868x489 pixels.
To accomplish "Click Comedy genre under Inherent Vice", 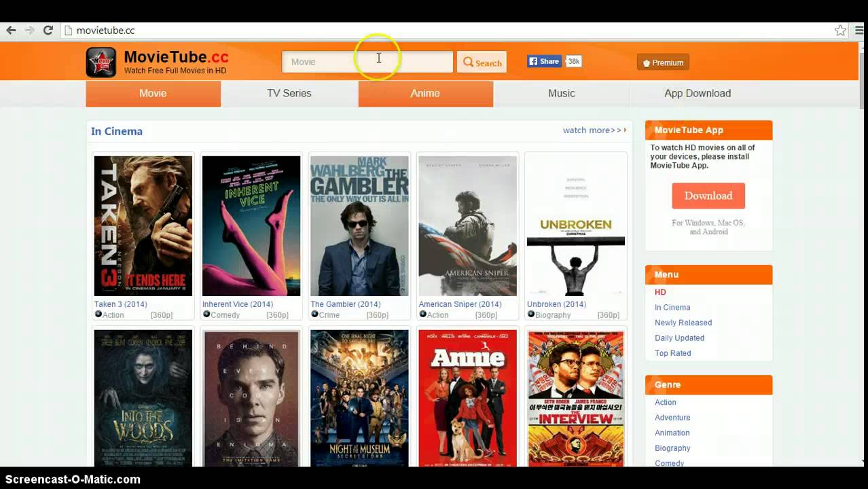I will [225, 315].
